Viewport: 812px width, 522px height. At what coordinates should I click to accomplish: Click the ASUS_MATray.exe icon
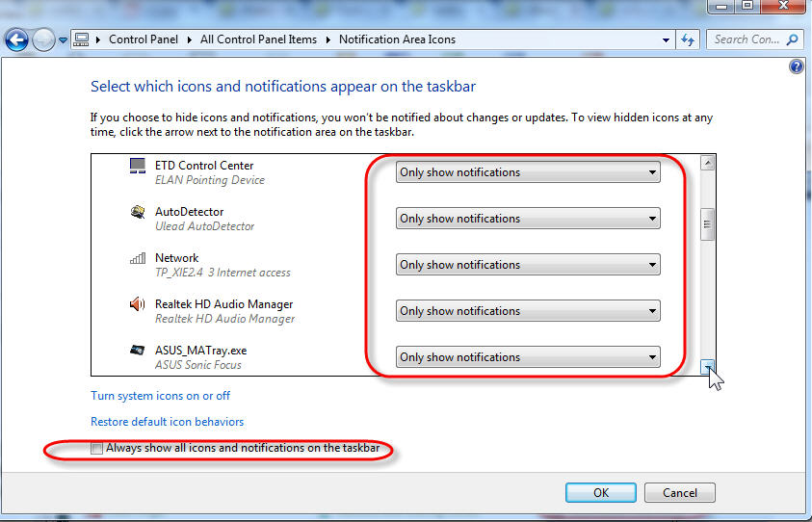coord(137,350)
